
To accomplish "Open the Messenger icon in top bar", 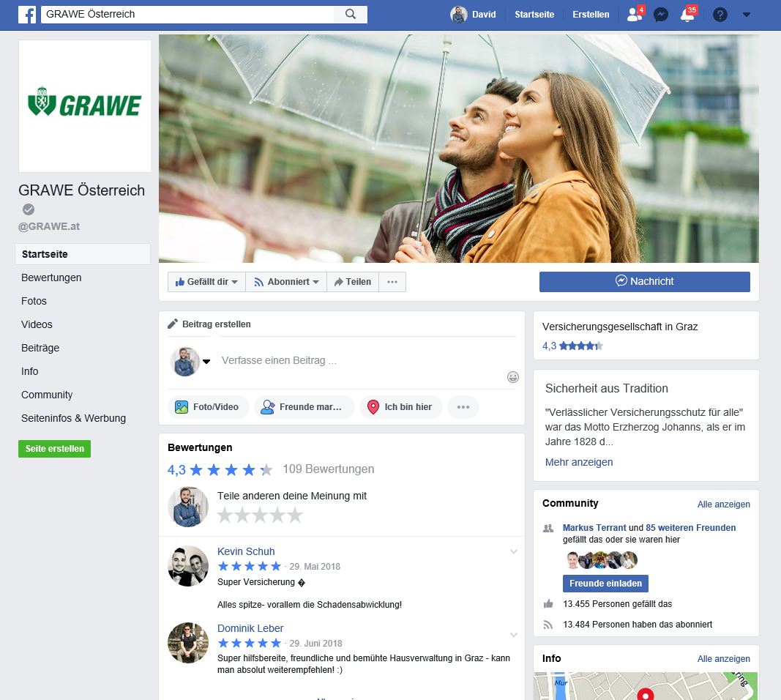I will click(661, 15).
